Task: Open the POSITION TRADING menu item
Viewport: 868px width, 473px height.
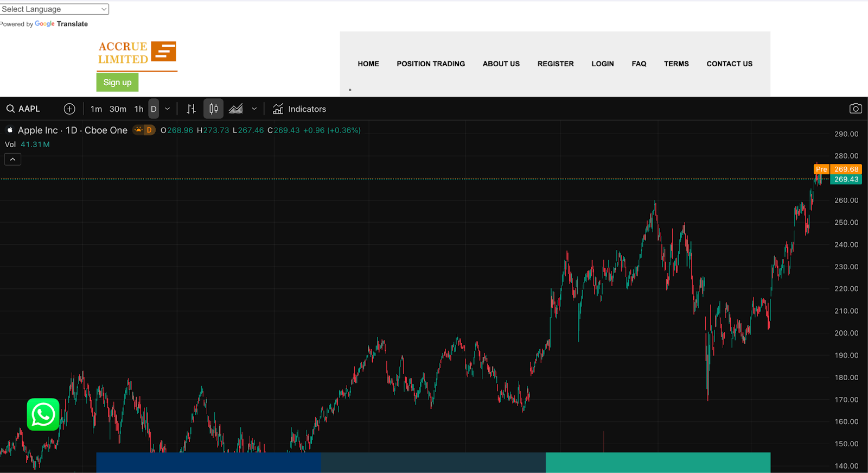Action: coord(431,64)
